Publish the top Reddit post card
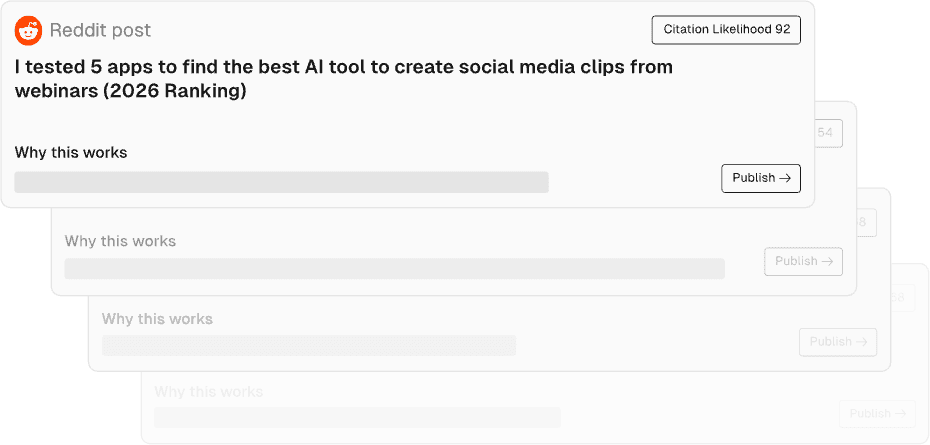Screen dimensions: 930x445 [760, 178]
